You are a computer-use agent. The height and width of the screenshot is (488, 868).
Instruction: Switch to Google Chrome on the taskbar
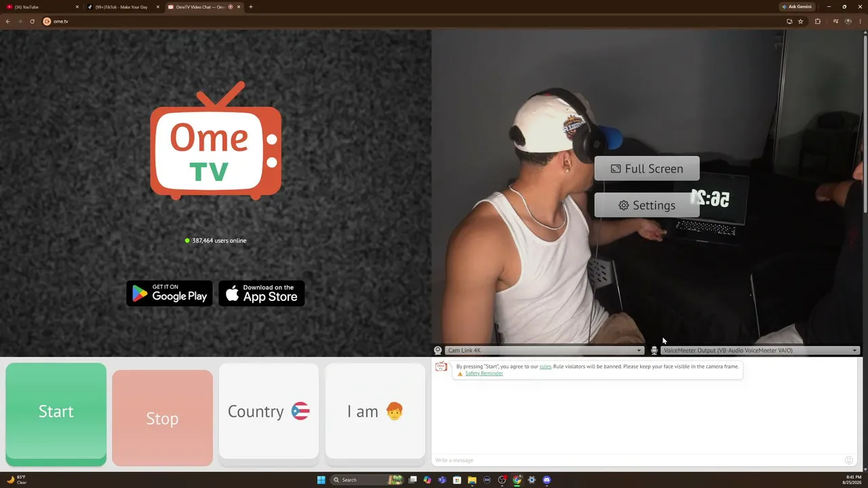[x=517, y=480]
